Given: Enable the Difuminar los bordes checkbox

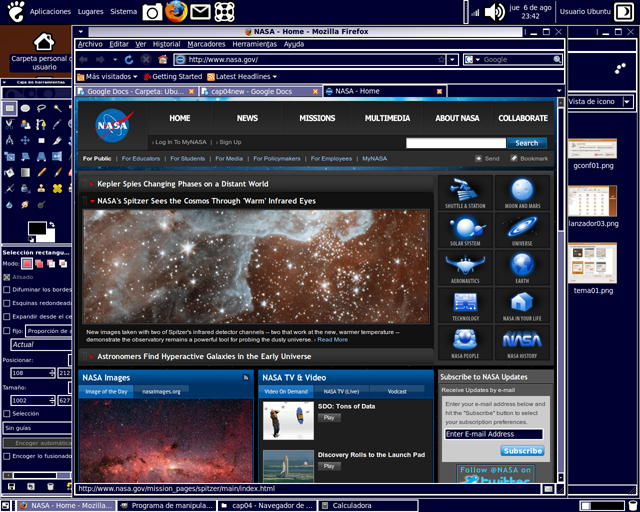Looking at the screenshot, I should tap(7, 289).
